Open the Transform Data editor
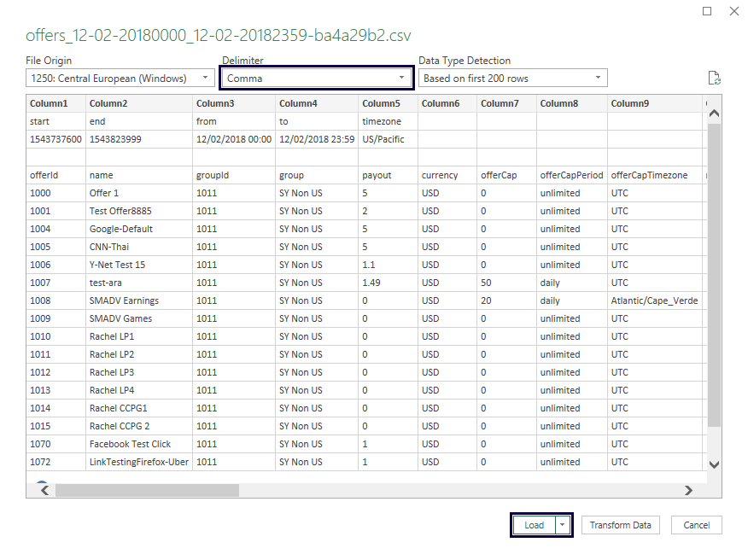 pos(620,525)
